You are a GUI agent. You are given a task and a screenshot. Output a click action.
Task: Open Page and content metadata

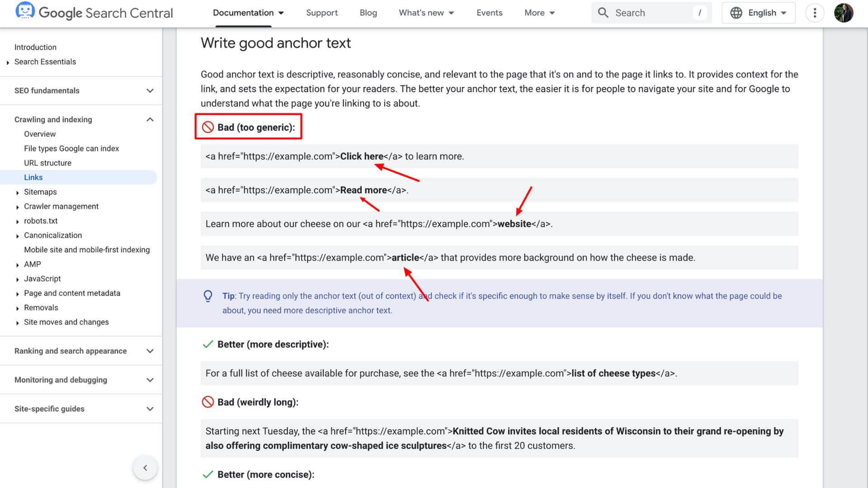(x=72, y=293)
